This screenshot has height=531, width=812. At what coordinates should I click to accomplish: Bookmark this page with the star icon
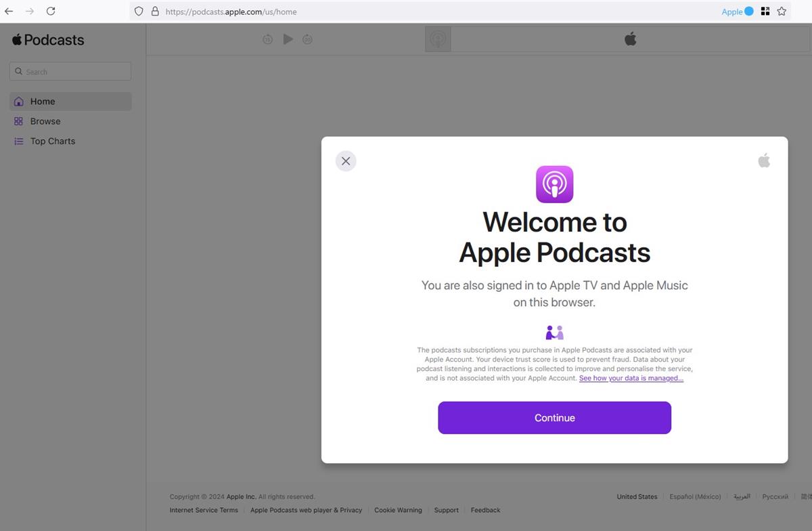click(782, 12)
